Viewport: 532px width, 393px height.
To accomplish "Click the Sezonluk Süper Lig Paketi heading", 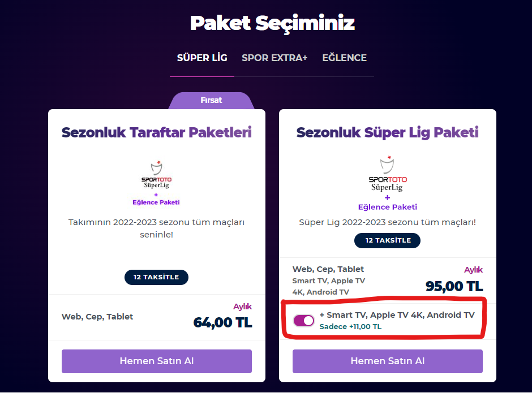I will tap(388, 133).
